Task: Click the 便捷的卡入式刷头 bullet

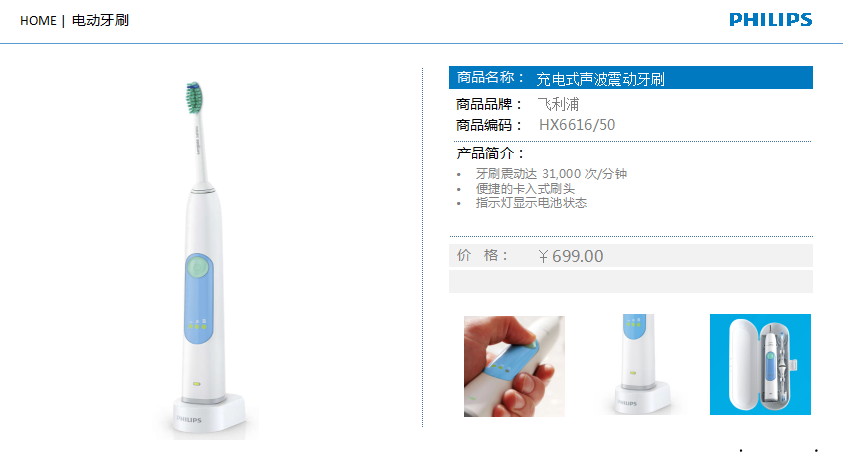Action: point(525,189)
